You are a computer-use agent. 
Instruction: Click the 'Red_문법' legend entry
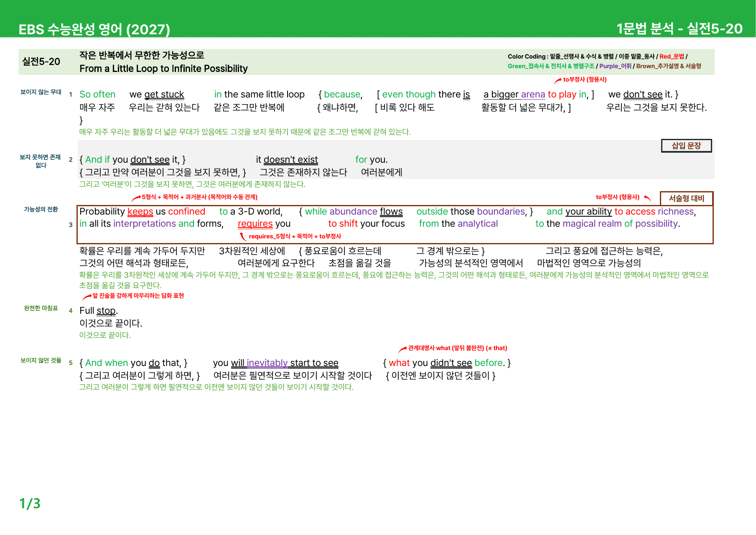[672, 56]
